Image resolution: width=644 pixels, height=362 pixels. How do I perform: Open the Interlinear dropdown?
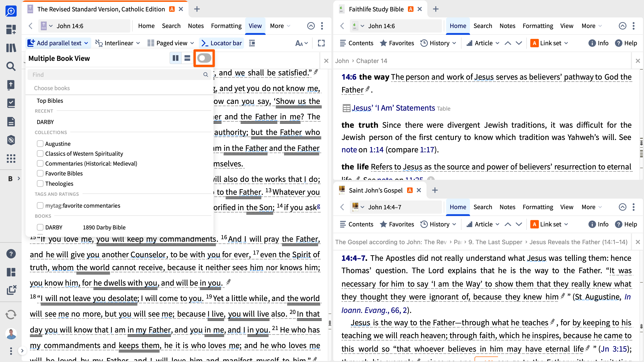(118, 43)
